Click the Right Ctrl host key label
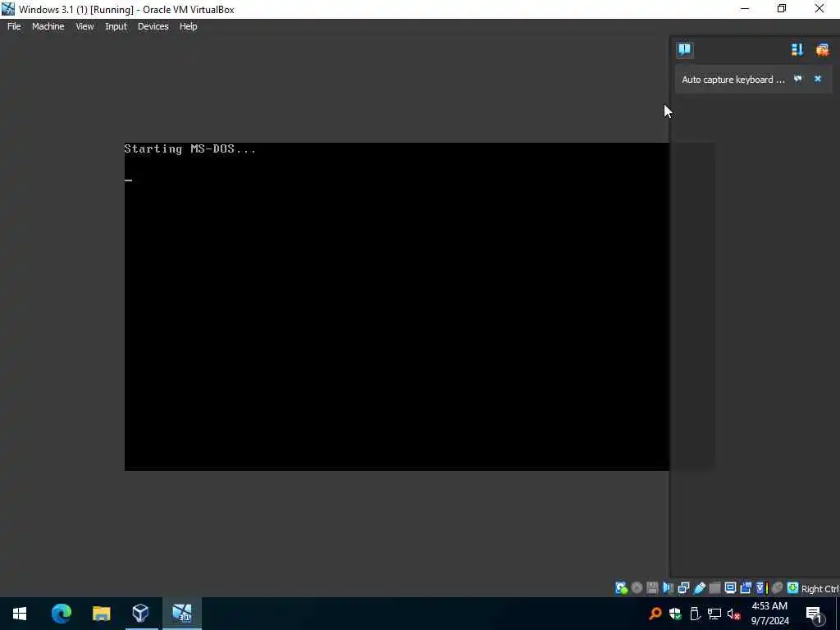This screenshot has width=840, height=630. 819,589
